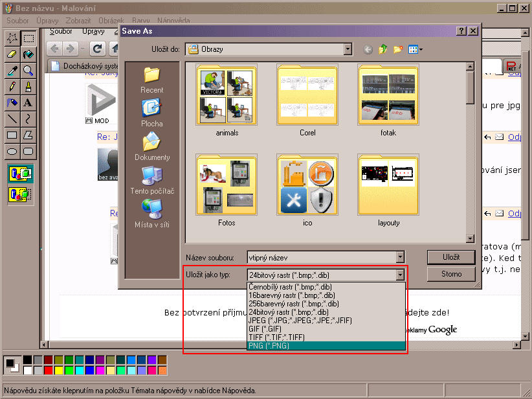Expand the Uložit do location dropdown
The image size is (532, 399).
coord(348,49)
